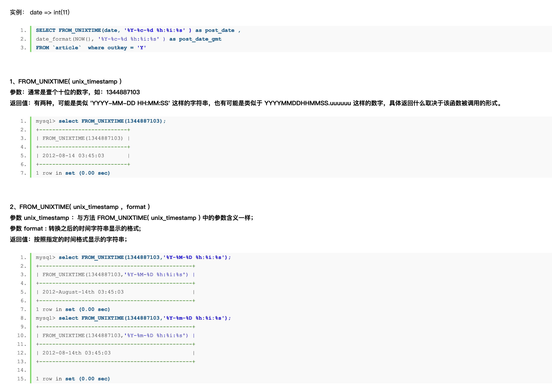Click the '返回值：按照指定的时间格式' line

(x=68, y=240)
